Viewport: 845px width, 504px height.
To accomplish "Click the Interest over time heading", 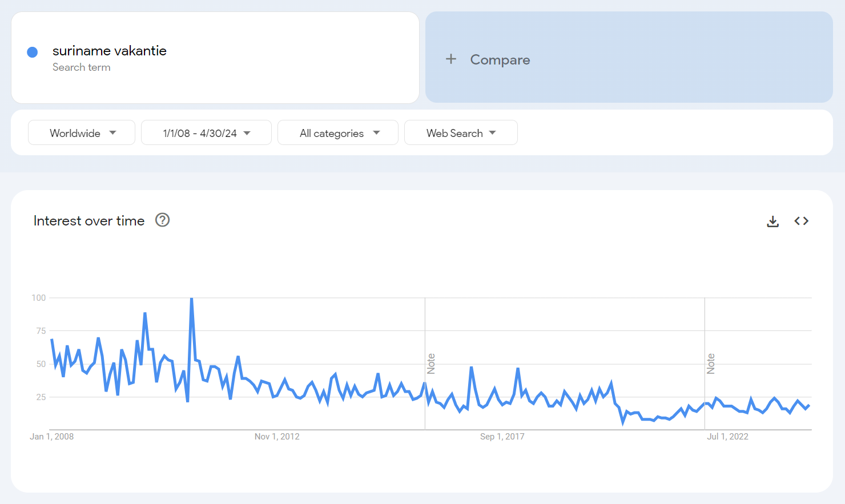I will (x=89, y=221).
